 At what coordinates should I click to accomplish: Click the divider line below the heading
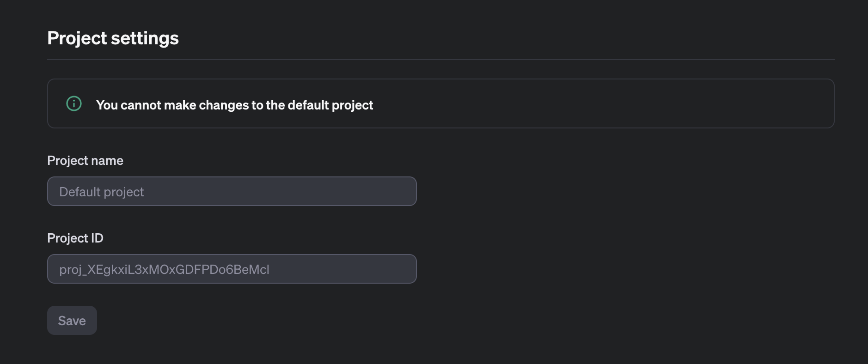tap(441, 60)
